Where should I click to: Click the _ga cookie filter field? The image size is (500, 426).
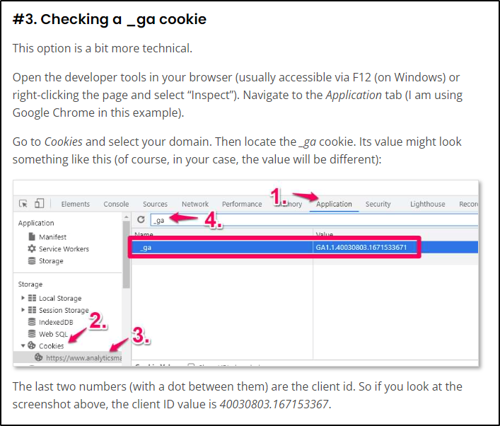pos(313,220)
